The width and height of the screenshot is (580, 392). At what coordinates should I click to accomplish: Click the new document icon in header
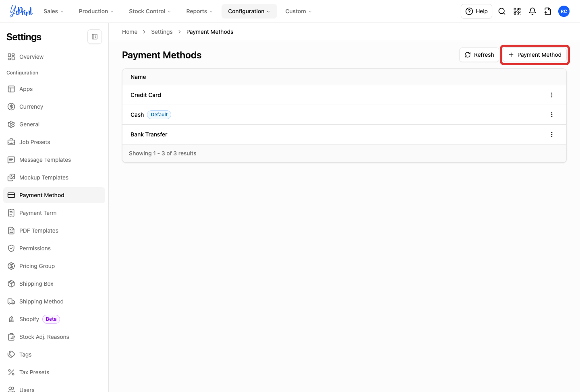[x=548, y=11]
